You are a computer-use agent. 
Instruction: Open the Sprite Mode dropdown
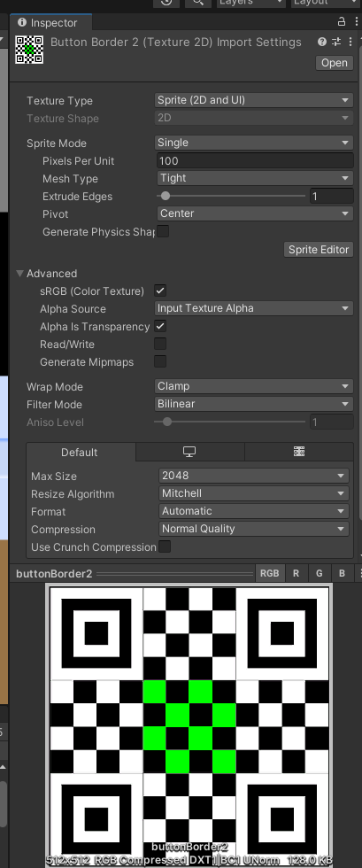click(x=253, y=143)
